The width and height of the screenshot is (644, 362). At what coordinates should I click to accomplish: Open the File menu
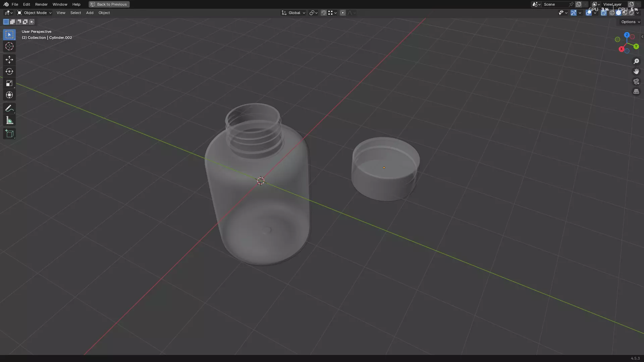pos(15,4)
